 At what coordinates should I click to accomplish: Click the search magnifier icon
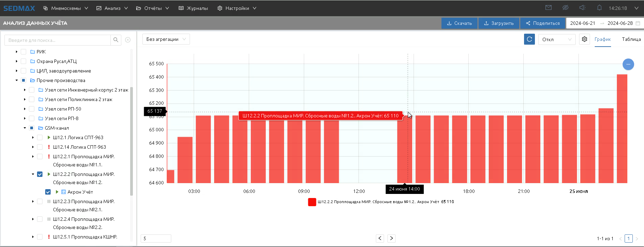tap(116, 40)
